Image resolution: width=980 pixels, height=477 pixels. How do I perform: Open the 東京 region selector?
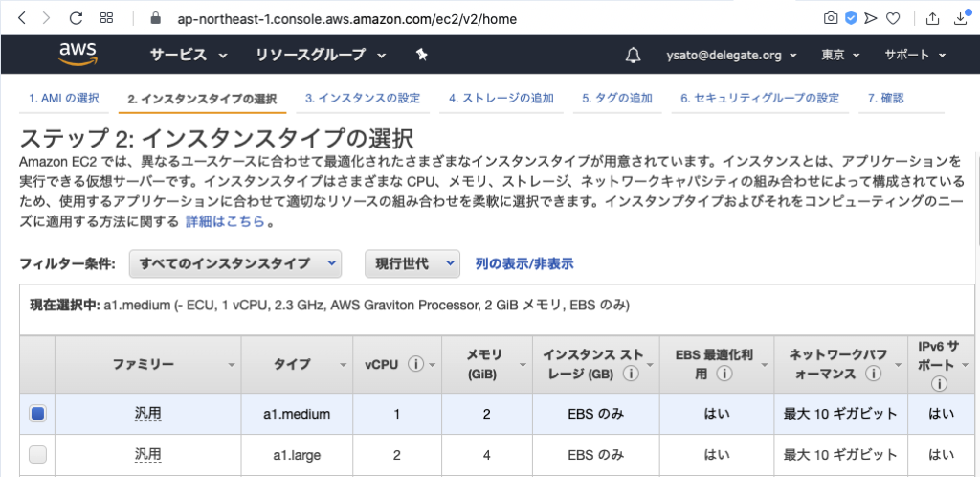[840, 55]
